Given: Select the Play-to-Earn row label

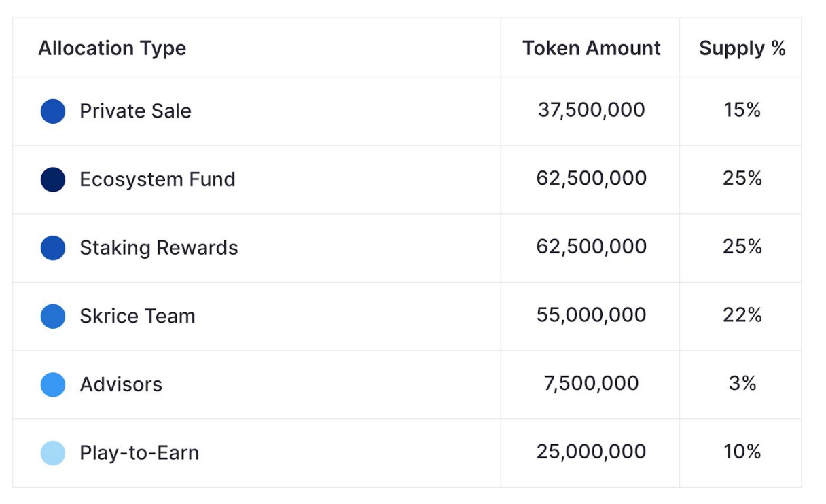Looking at the screenshot, I should pyautogui.click(x=139, y=453).
